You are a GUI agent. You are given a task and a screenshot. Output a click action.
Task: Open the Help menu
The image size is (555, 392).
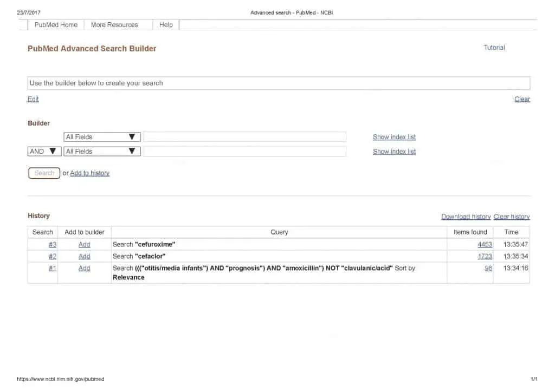[166, 25]
